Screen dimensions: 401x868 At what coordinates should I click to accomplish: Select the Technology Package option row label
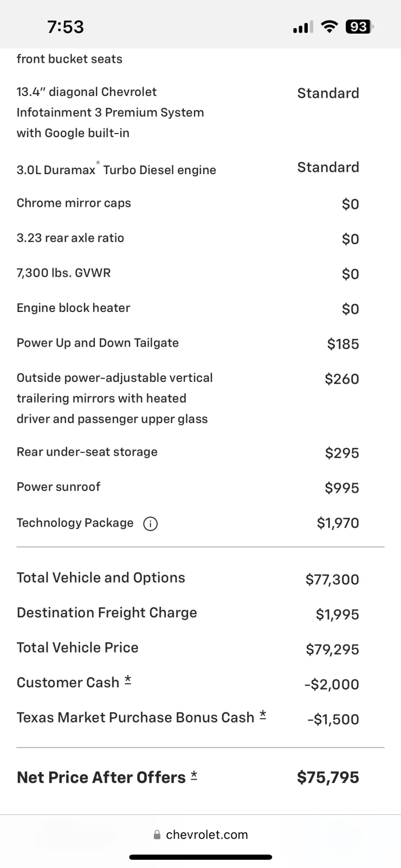tap(75, 523)
